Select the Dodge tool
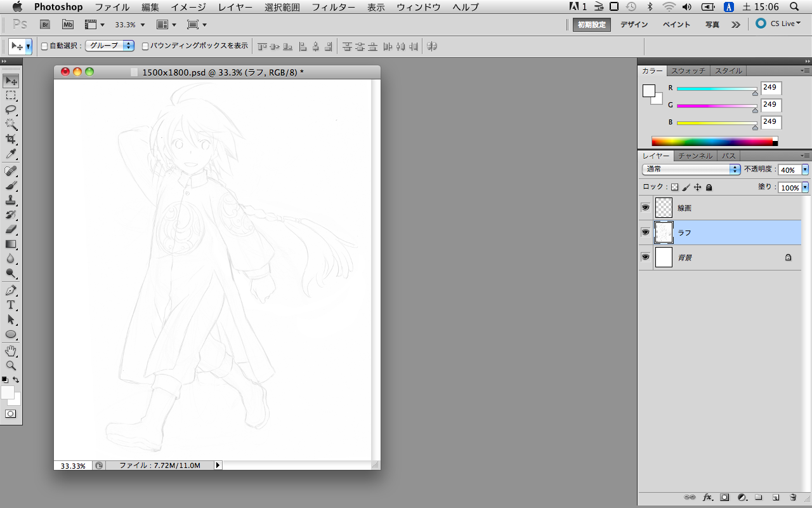Image resolution: width=812 pixels, height=508 pixels. [11, 273]
